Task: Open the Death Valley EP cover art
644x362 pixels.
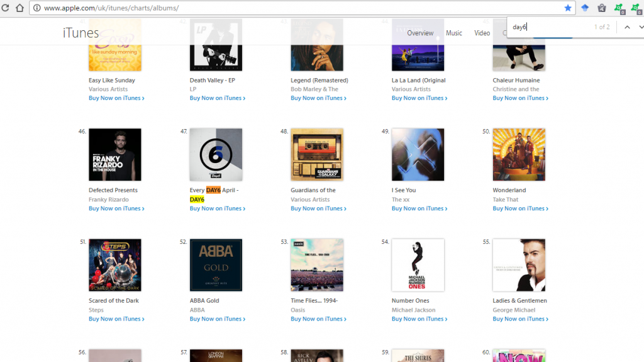Action: pos(216,45)
